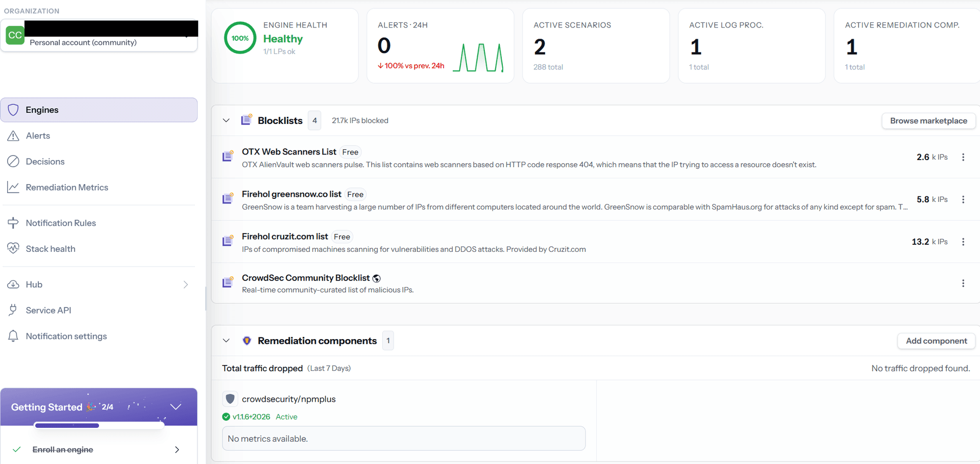Screen dimensions: 980x464
Task: Open the Enroll an engine step arrow
Action: pos(177,450)
